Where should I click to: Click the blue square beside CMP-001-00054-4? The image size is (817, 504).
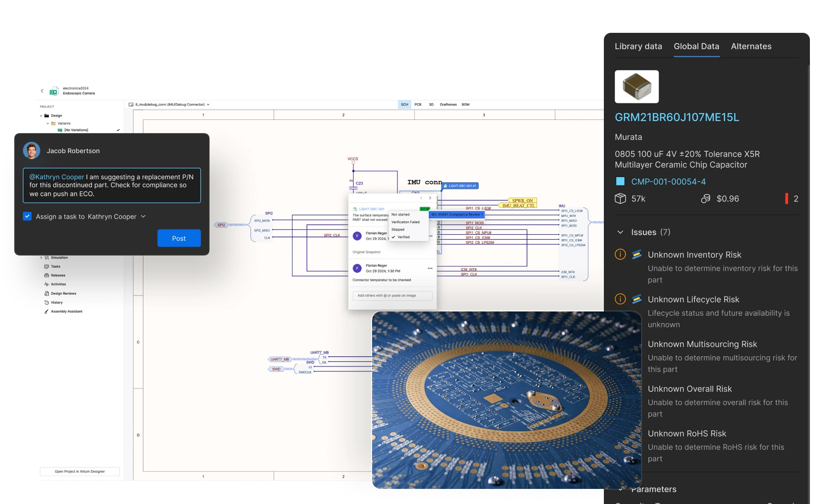(x=620, y=181)
